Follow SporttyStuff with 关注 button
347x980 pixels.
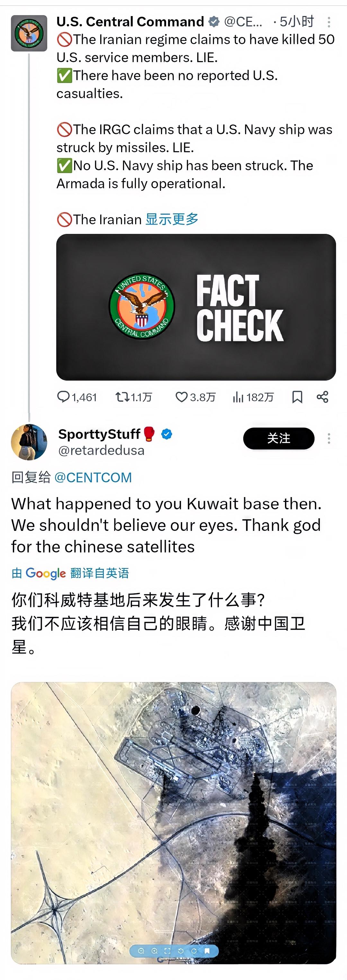click(x=279, y=438)
